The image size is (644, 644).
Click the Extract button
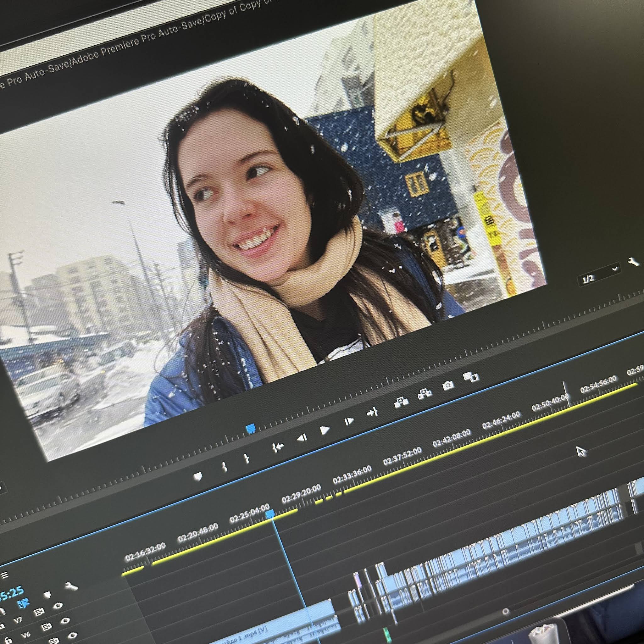pos(425,394)
